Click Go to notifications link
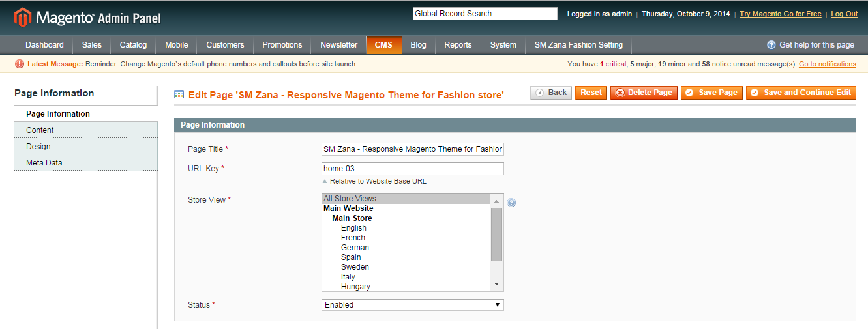Image resolution: width=868 pixels, height=329 pixels. coord(828,64)
